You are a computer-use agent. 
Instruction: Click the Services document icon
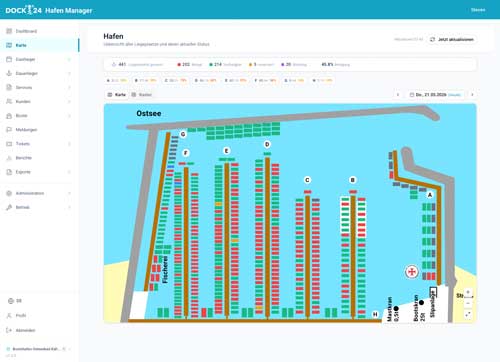(9, 87)
